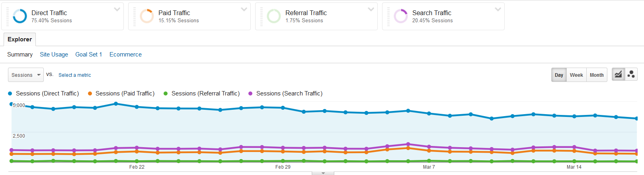
Task: Switch to motion chart view icon
Action: (x=631, y=74)
